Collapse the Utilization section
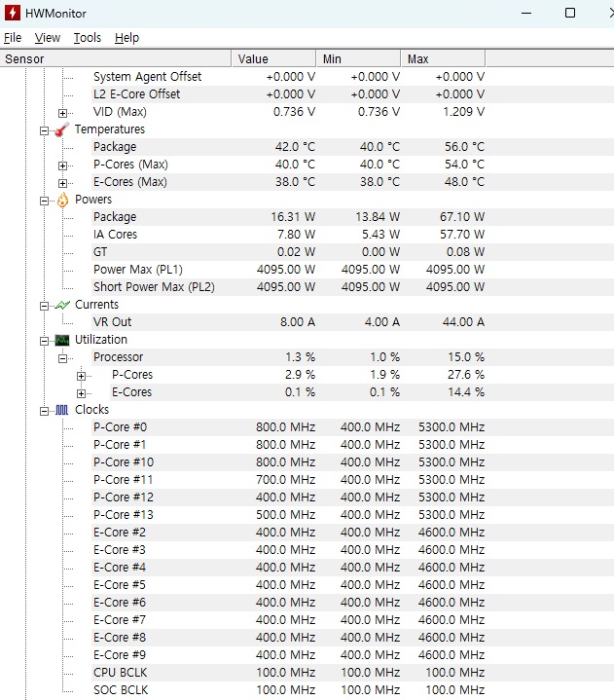 (44, 341)
